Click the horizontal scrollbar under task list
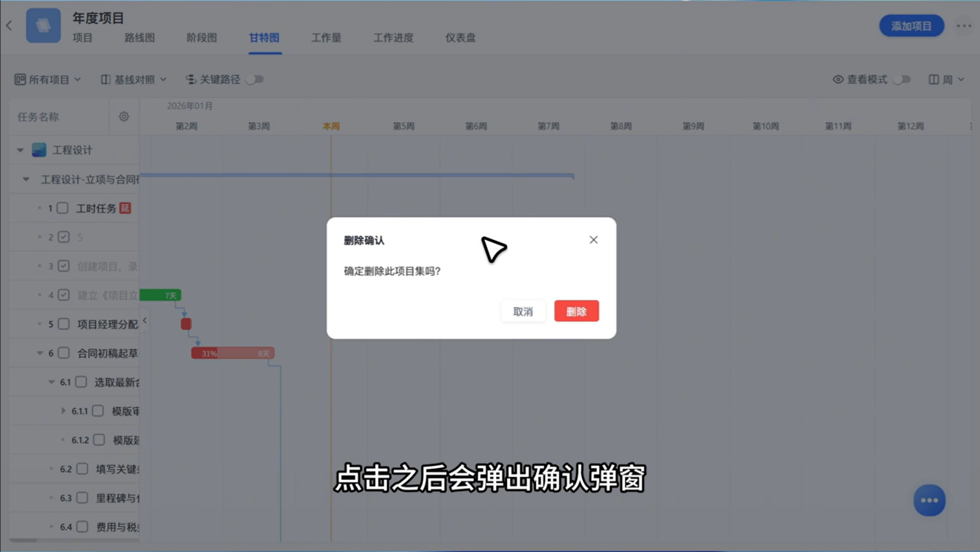Image resolution: width=980 pixels, height=552 pixels. coord(24,540)
